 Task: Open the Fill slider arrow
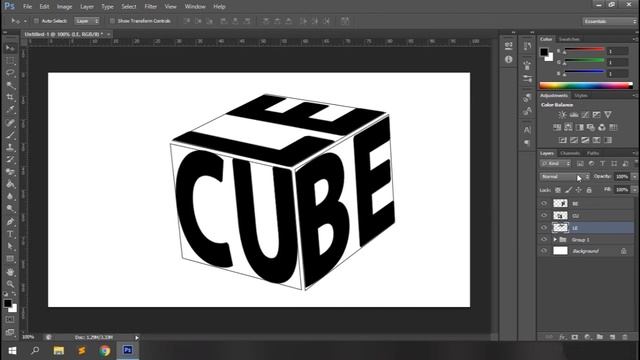pos(635,190)
